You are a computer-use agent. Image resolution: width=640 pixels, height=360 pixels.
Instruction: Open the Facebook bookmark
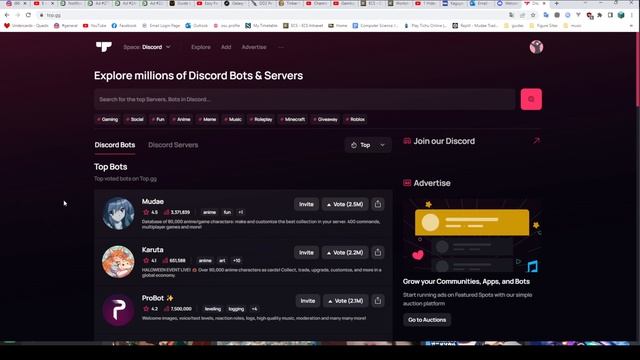[x=124, y=25]
